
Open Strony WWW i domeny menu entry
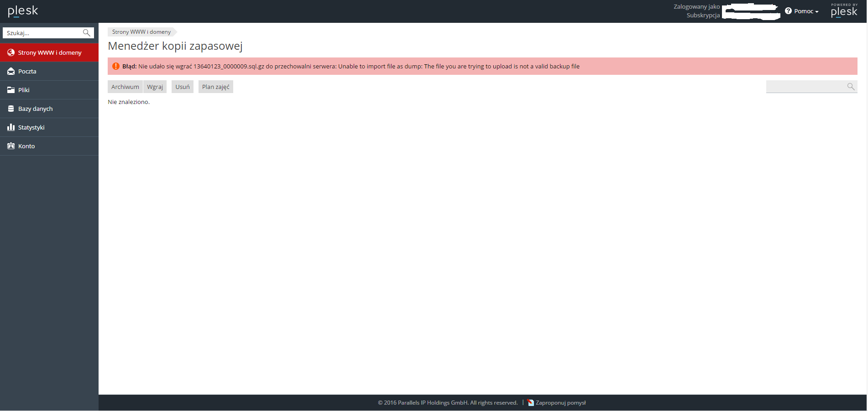(x=49, y=52)
